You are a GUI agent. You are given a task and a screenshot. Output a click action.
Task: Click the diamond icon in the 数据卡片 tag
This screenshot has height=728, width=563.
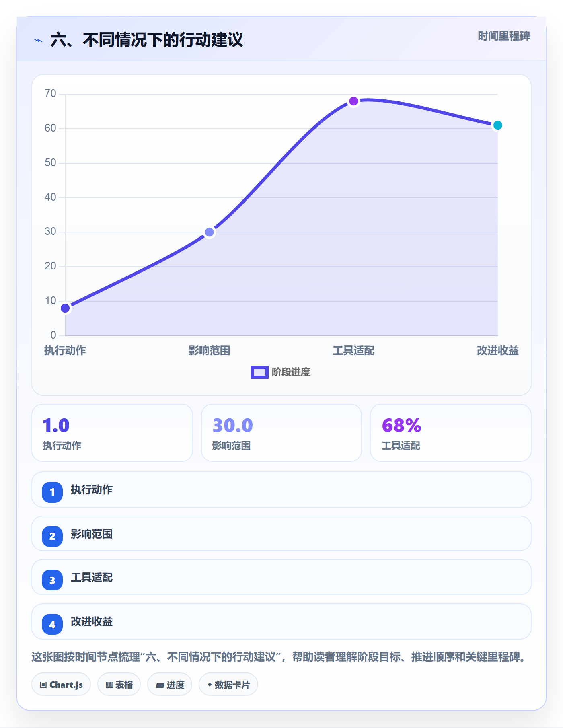[210, 684]
